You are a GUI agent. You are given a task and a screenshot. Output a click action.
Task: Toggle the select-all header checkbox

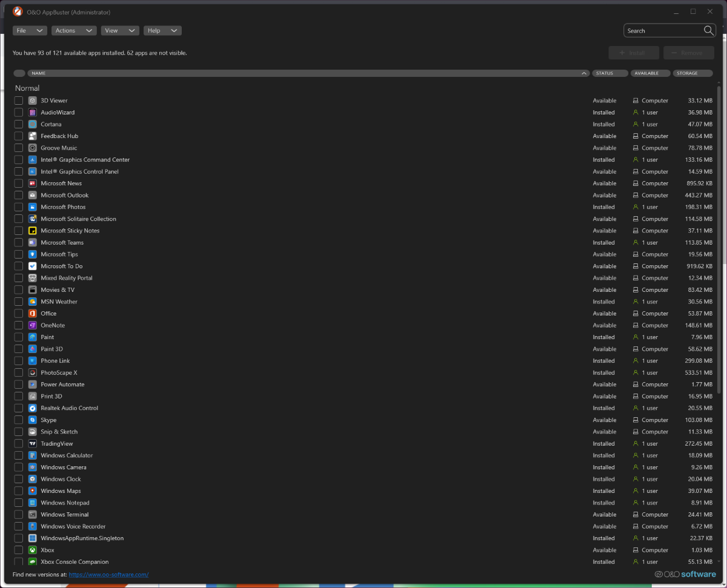19,73
